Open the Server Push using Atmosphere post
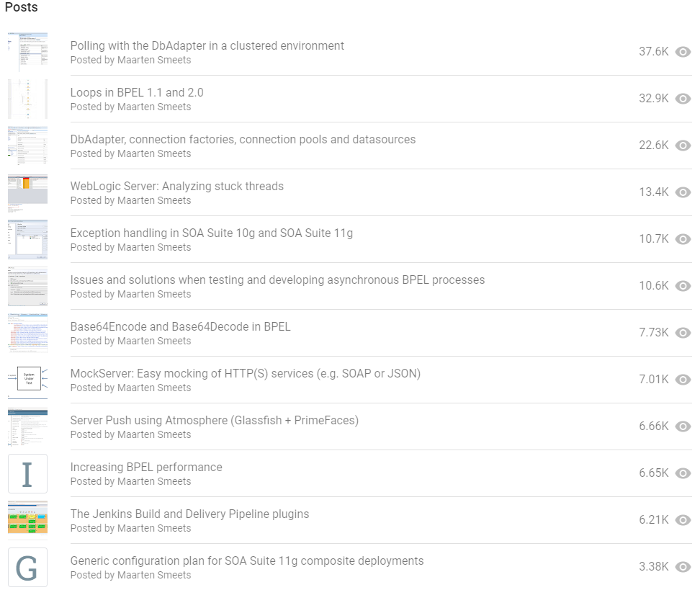 point(214,421)
